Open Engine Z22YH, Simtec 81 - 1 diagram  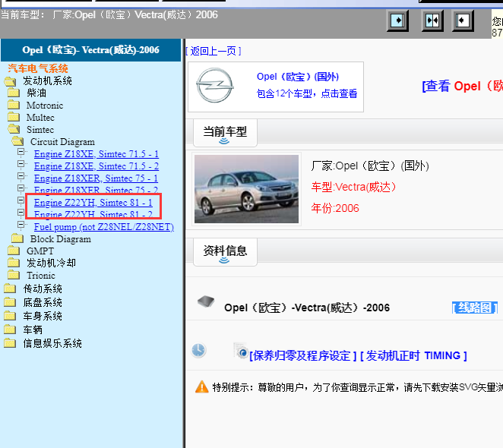pyautogui.click(x=93, y=203)
